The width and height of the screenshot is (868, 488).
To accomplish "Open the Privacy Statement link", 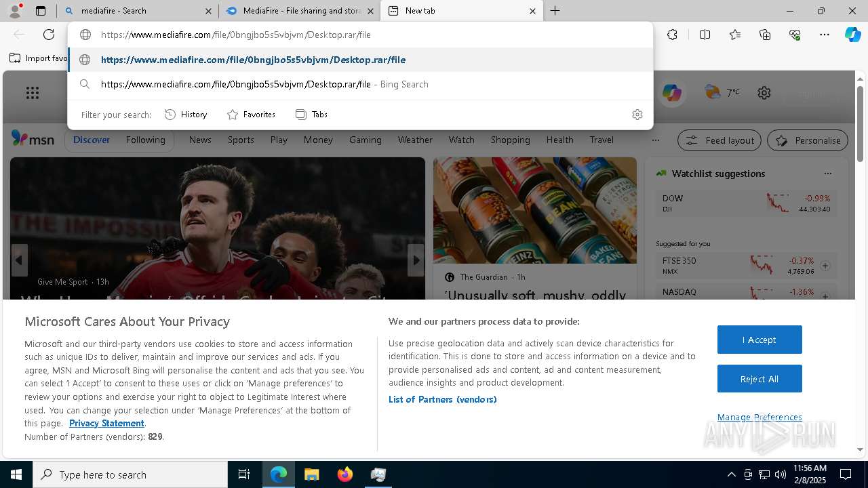I will (106, 423).
